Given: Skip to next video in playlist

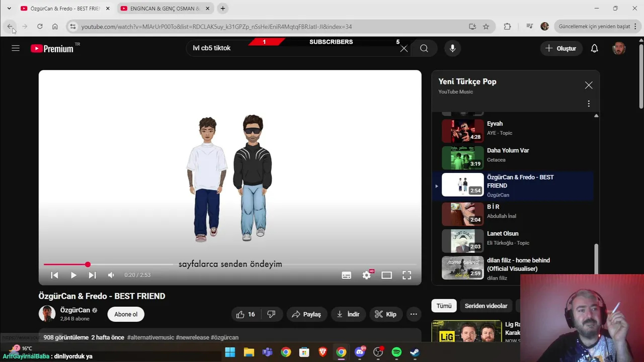Looking at the screenshot, I should point(92,275).
